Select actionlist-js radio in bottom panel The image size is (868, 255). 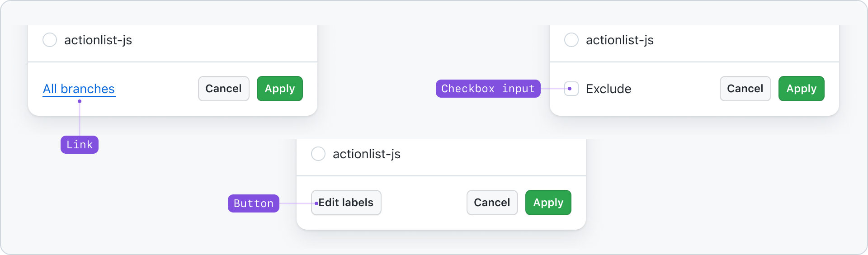318,154
